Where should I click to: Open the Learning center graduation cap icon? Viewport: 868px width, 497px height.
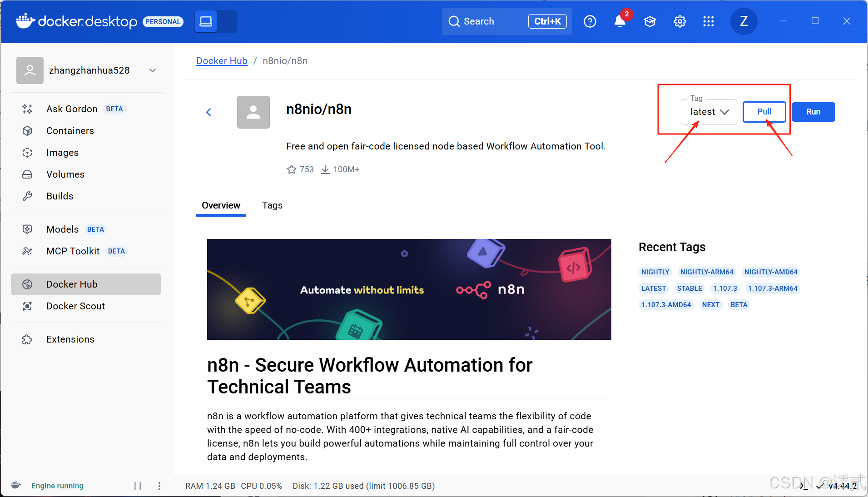[x=650, y=21]
